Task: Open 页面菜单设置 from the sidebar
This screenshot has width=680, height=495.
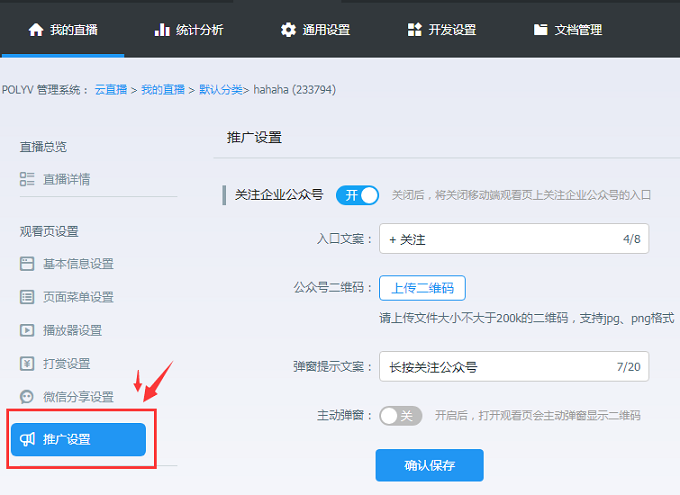Action: 78,297
